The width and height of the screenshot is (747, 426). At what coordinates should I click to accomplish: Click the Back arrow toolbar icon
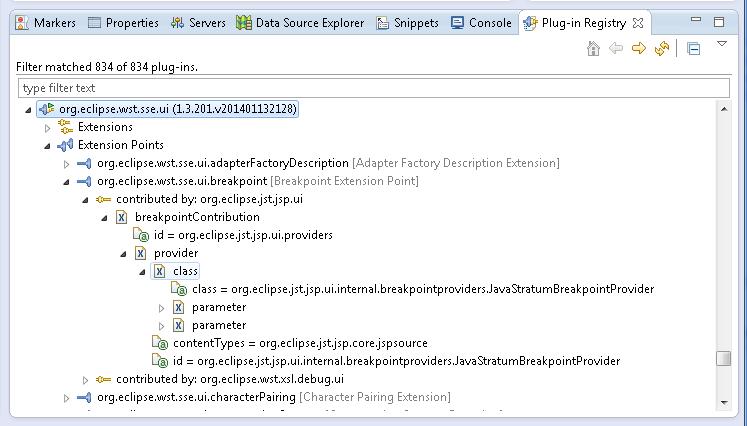click(616, 48)
